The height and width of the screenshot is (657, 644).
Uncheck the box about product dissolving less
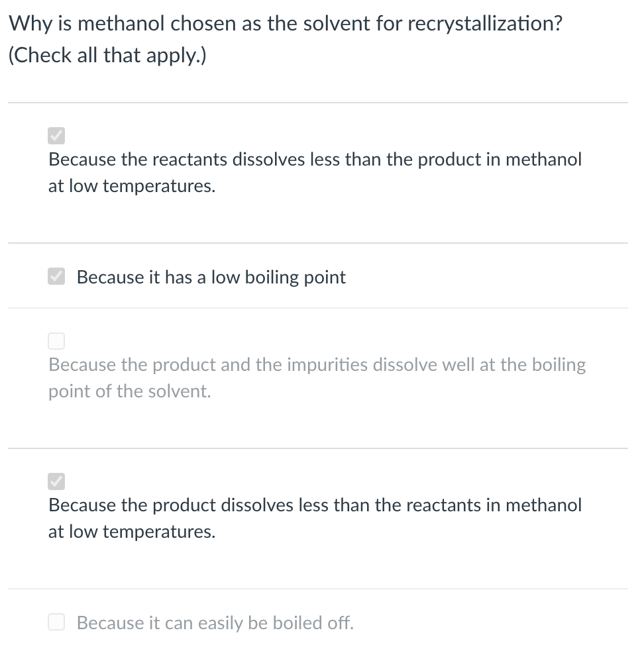(56, 481)
